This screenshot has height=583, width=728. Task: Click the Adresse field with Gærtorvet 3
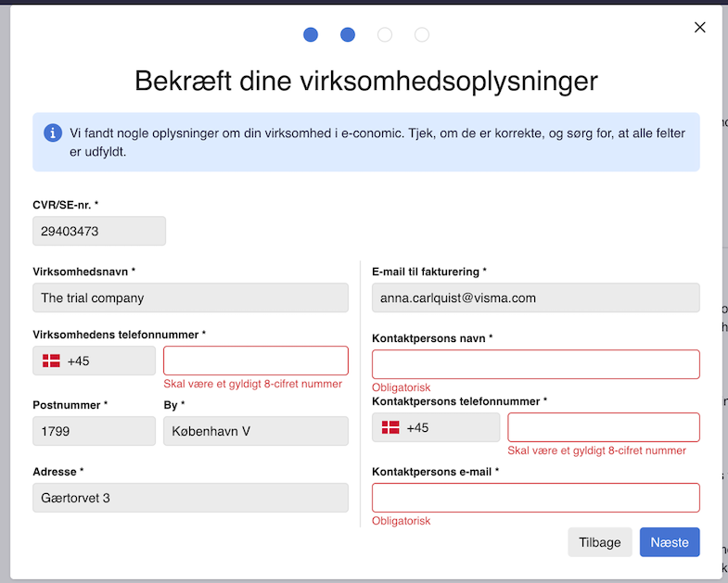click(190, 498)
